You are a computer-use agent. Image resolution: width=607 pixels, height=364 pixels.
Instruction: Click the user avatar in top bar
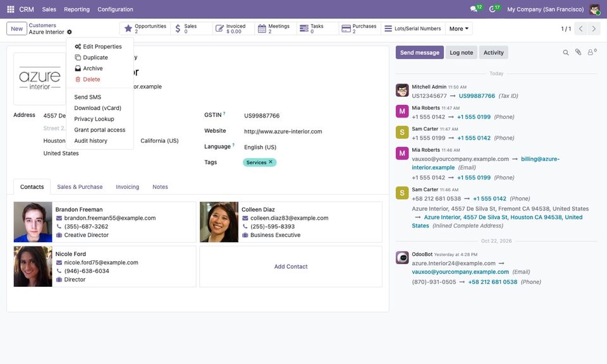click(594, 9)
